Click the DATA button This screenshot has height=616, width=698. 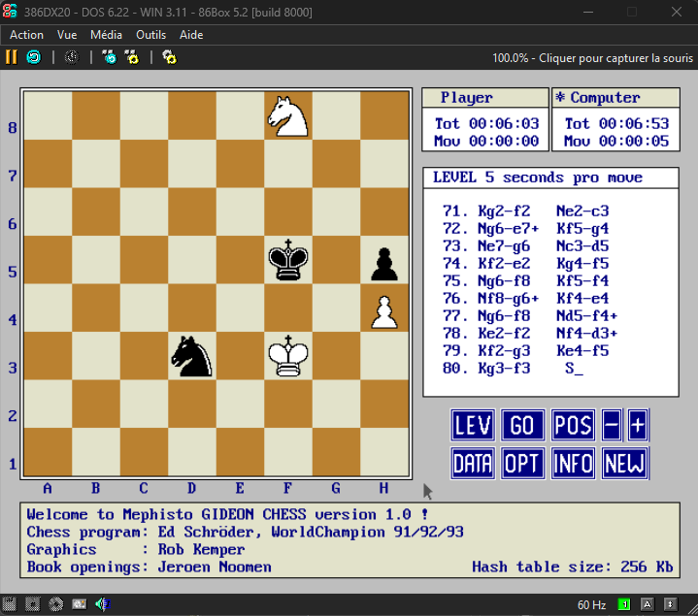click(473, 464)
